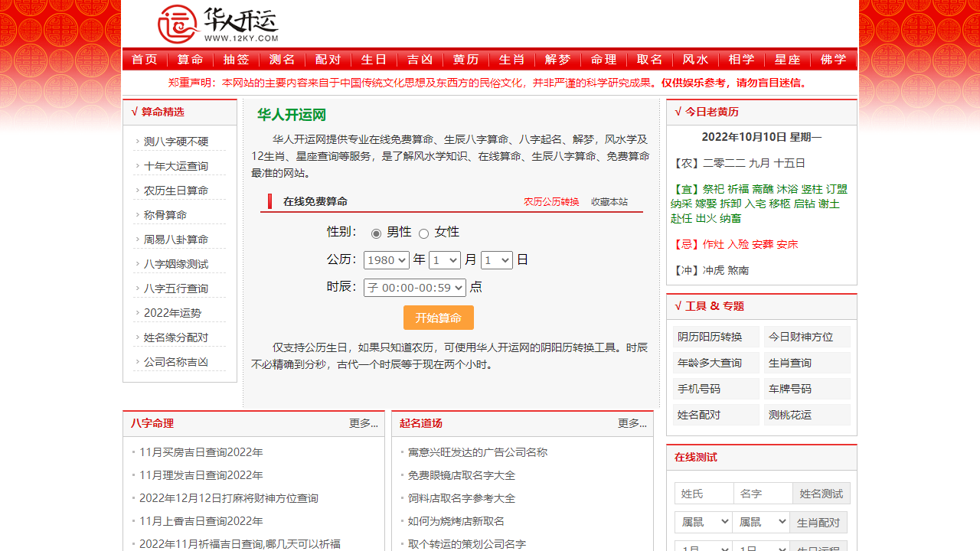Open the 风水 nav menu item
The image size is (980, 551).
696,60
